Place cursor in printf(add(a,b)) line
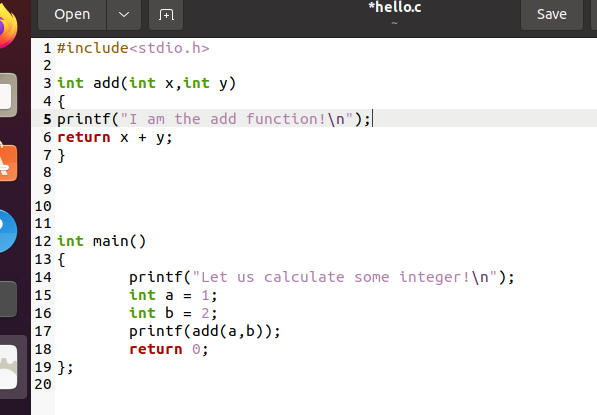 pyautogui.click(x=205, y=331)
